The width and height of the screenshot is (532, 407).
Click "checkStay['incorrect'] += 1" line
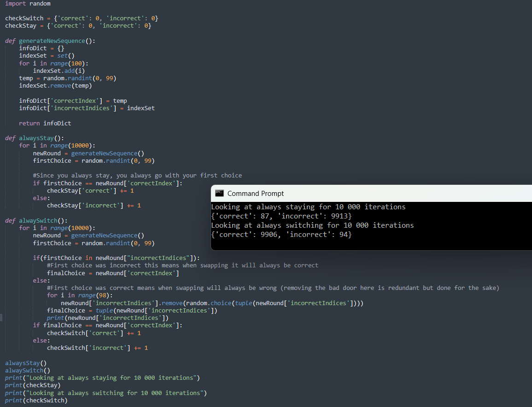(94, 206)
